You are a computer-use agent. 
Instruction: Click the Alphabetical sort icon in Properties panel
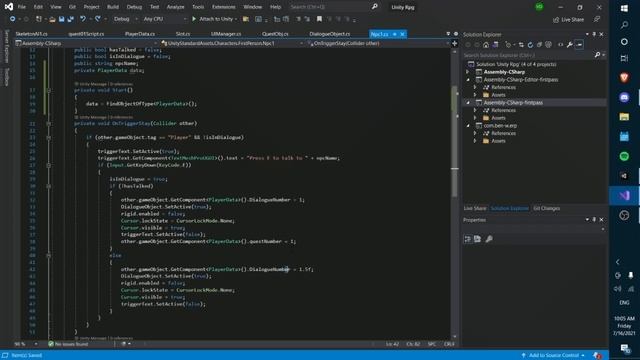478,239
